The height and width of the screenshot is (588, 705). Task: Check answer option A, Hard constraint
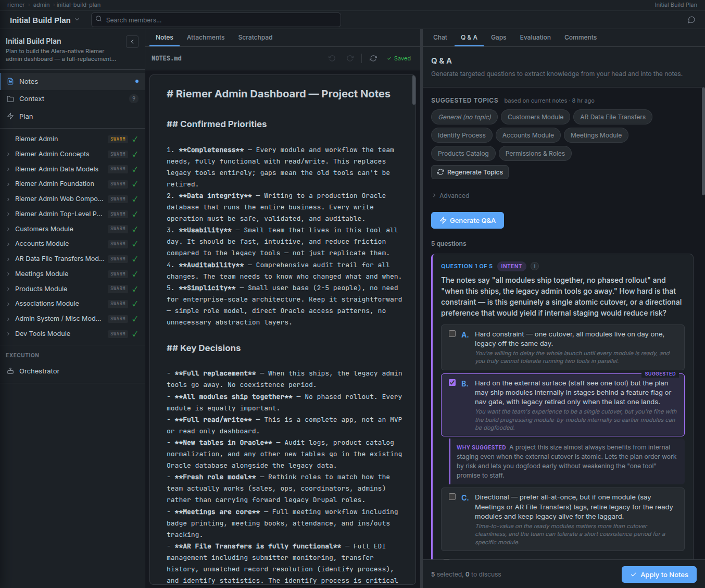click(x=452, y=334)
